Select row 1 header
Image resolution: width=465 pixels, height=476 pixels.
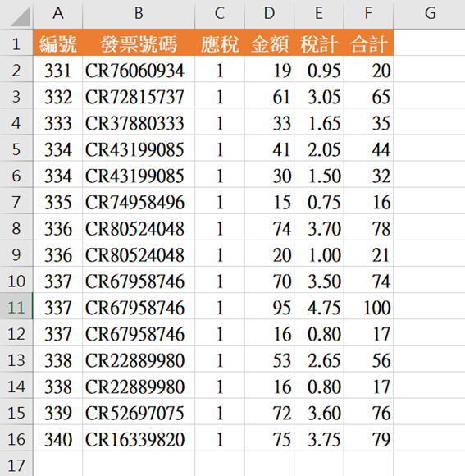(x=16, y=43)
